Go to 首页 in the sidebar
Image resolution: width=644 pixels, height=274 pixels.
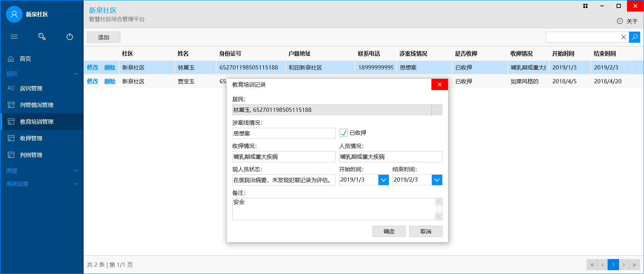pos(25,59)
